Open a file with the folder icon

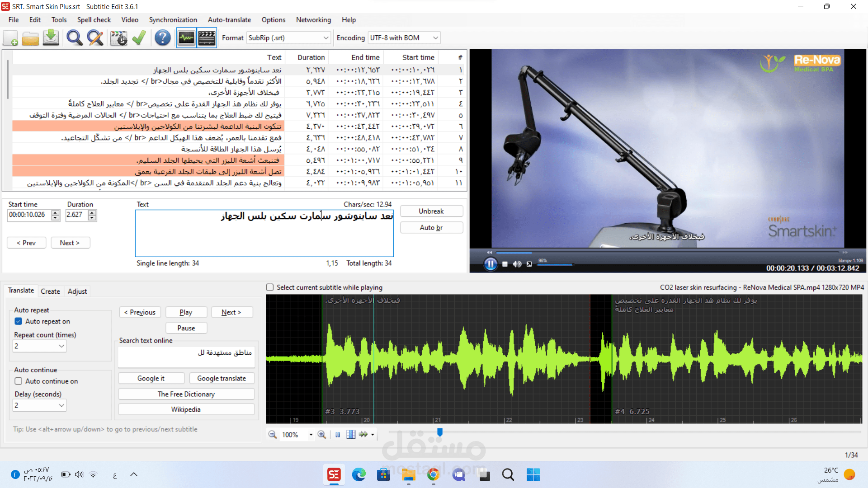[x=30, y=38]
